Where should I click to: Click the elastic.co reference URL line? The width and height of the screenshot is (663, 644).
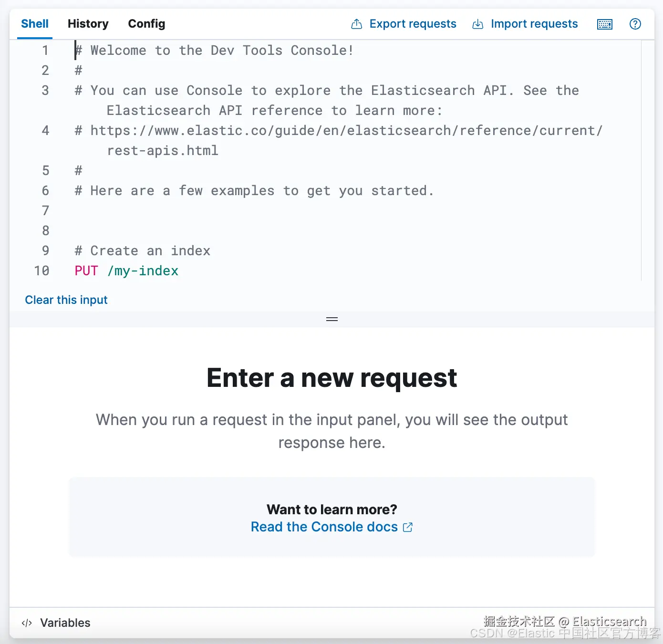(339, 140)
